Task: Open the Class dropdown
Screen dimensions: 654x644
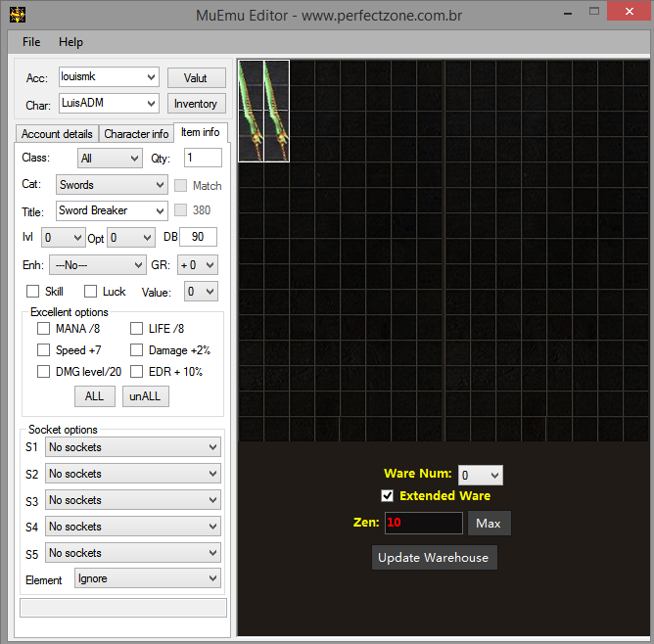Action: pyautogui.click(x=110, y=159)
